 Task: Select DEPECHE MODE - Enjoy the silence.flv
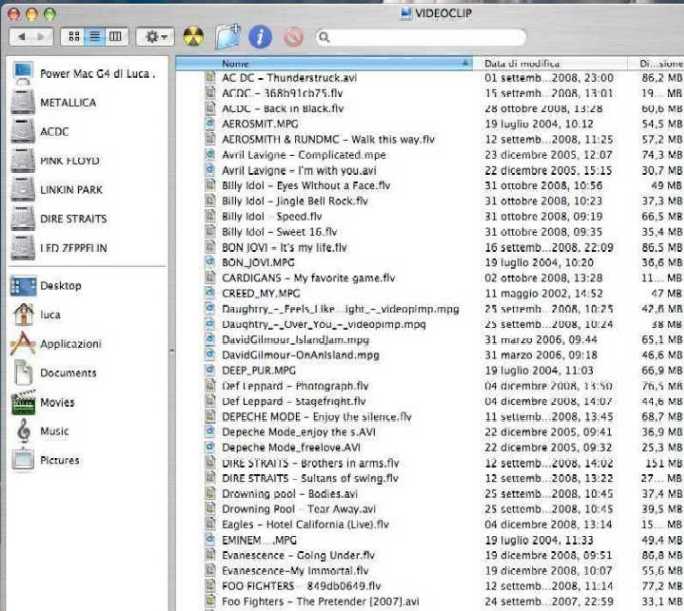316,417
